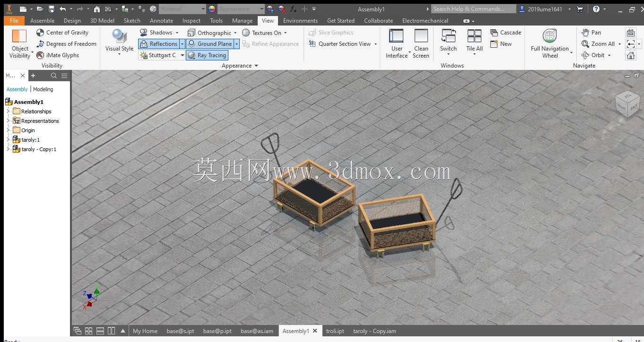644x342 pixels.
Task: Create a New window
Action: click(x=501, y=44)
